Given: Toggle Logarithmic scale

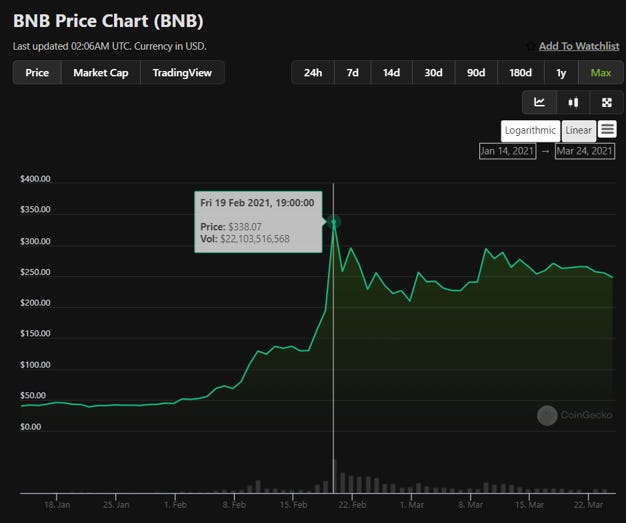Looking at the screenshot, I should (530, 131).
